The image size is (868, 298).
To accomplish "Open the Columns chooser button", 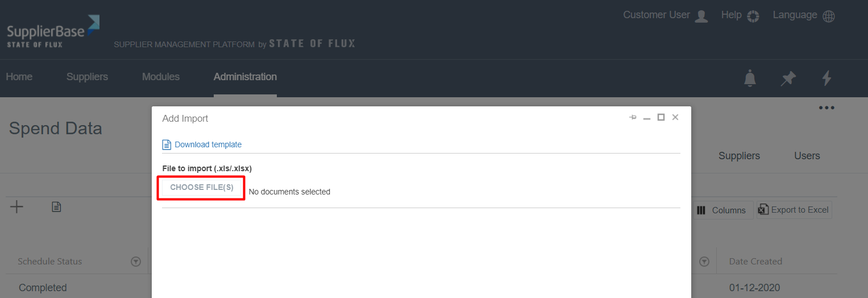I will point(722,210).
